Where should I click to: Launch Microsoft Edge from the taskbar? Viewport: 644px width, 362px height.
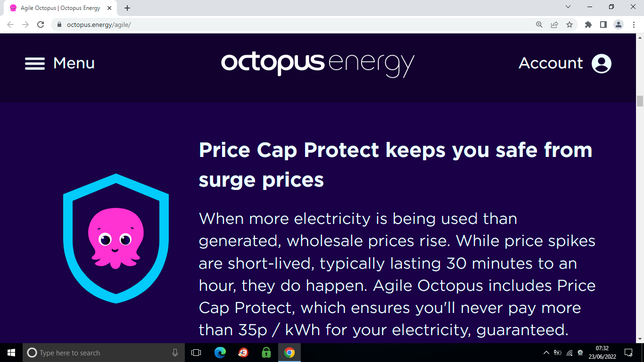220,353
